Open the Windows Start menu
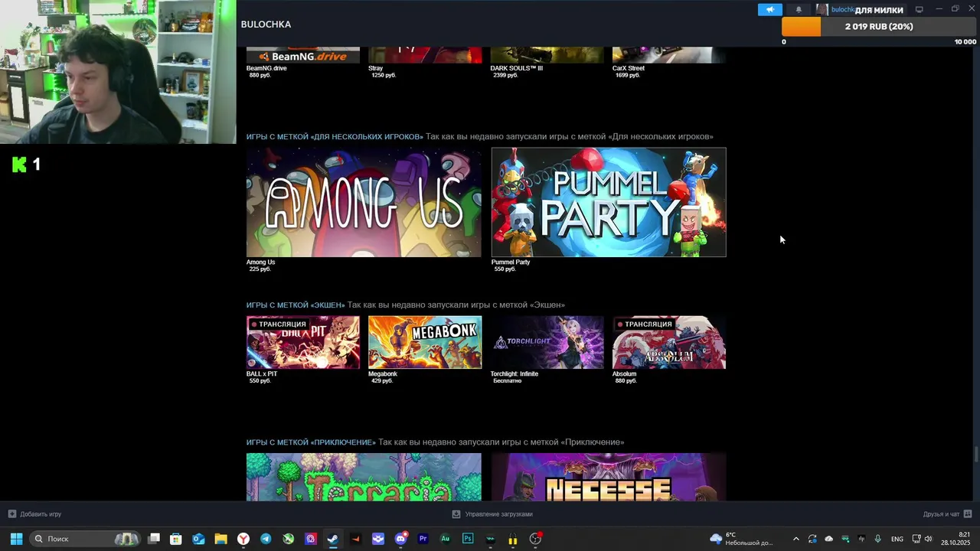Image resolution: width=980 pixels, height=551 pixels. tap(16, 539)
